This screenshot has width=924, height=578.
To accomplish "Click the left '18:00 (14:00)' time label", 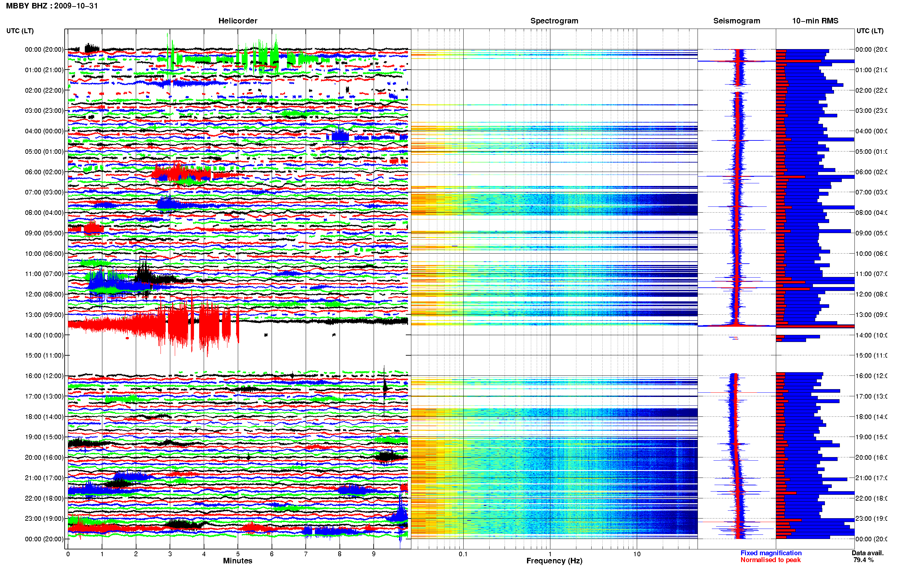I will (44, 417).
